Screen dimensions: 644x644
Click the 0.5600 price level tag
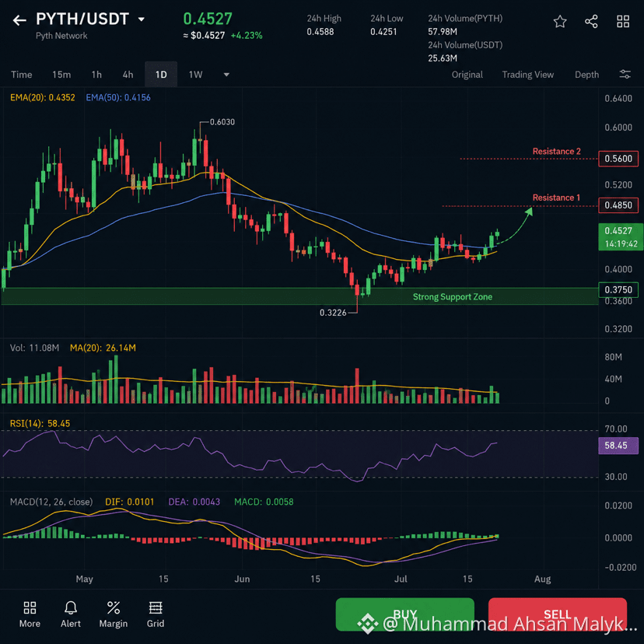pos(618,159)
